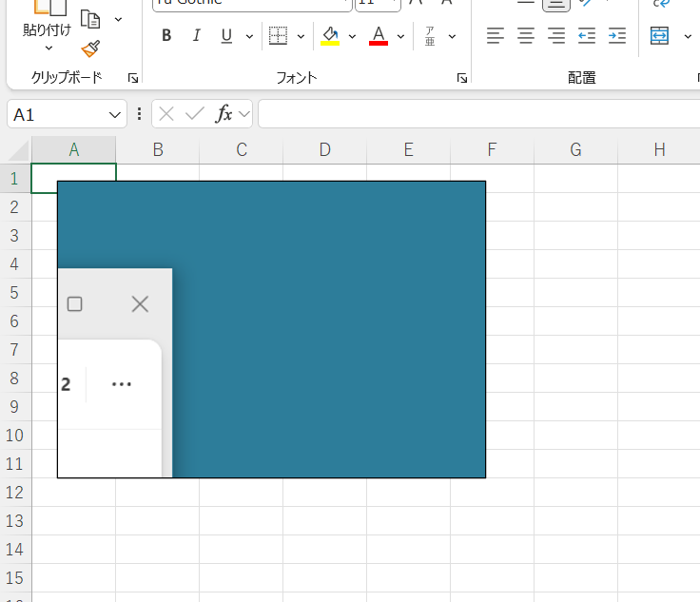Toggle Bold formatting
The height and width of the screenshot is (602, 700).
(x=166, y=36)
